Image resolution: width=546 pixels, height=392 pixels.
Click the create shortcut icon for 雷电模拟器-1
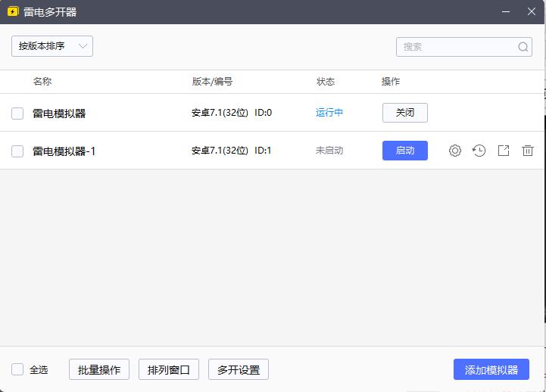(x=504, y=151)
